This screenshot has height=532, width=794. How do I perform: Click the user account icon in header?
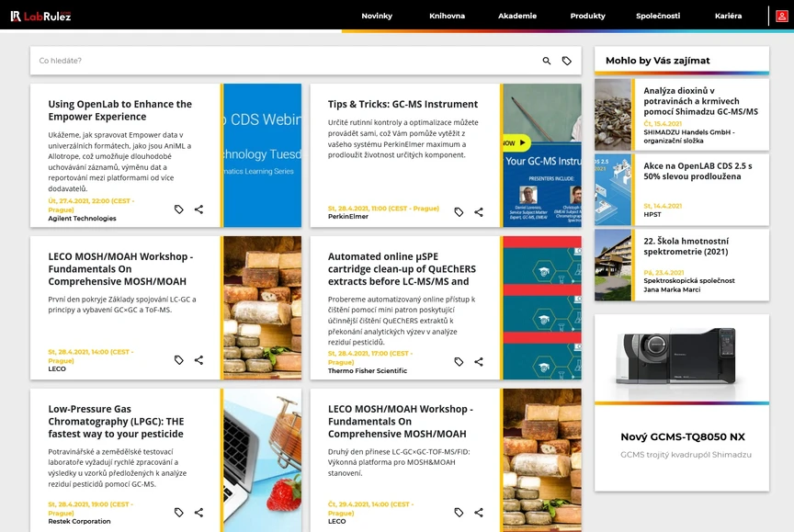pos(781,16)
